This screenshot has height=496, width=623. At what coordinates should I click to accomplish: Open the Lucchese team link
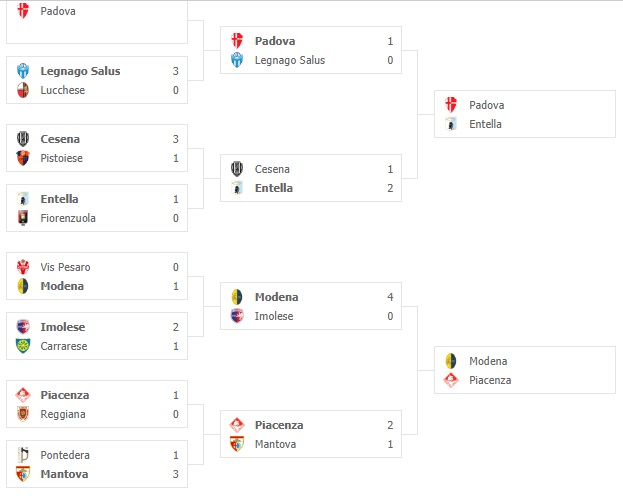62,91
